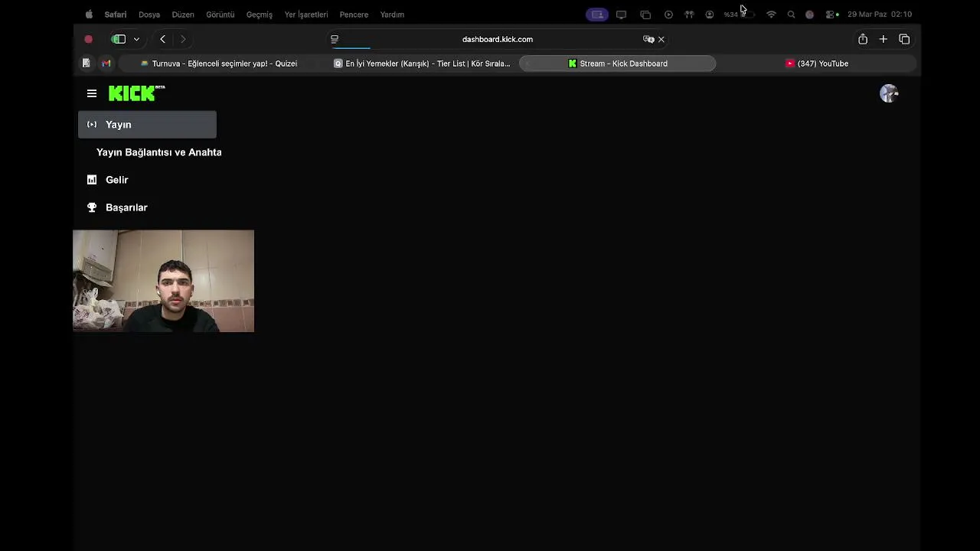Click the battery percentage indicator
The image size is (980, 551).
[x=739, y=15]
